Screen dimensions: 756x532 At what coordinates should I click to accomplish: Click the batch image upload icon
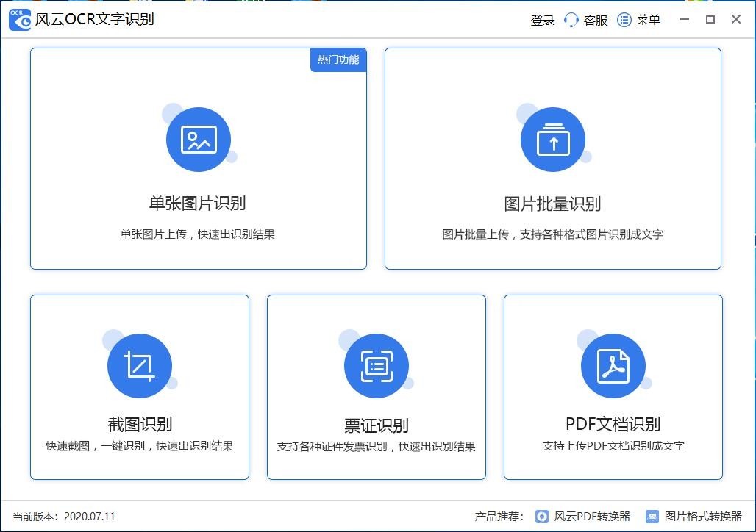point(553,140)
